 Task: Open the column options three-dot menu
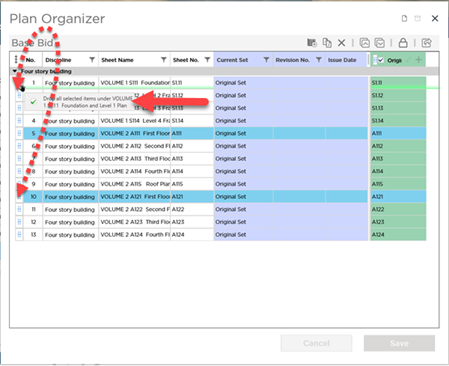click(16, 60)
